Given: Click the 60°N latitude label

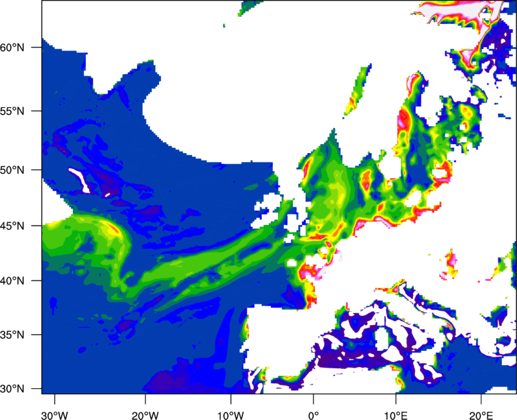Looking at the screenshot, I should [12, 47].
